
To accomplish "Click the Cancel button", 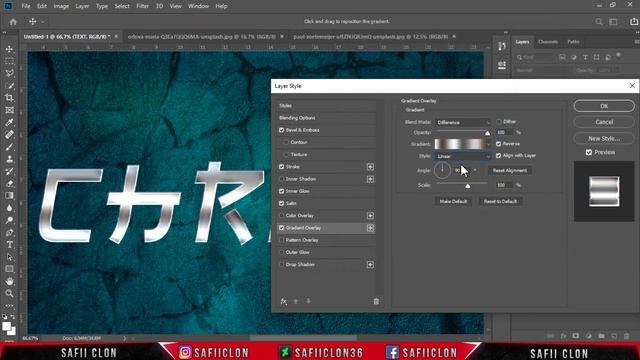I will 604,122.
